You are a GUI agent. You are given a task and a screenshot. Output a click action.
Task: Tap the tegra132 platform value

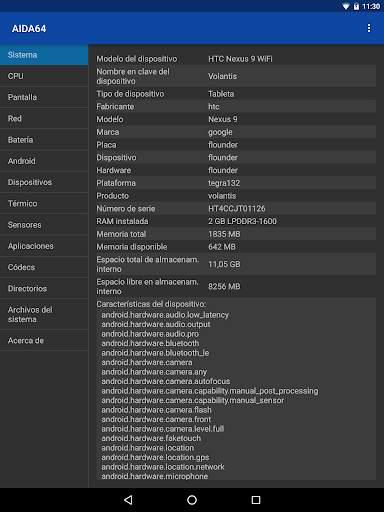pyautogui.click(x=224, y=183)
